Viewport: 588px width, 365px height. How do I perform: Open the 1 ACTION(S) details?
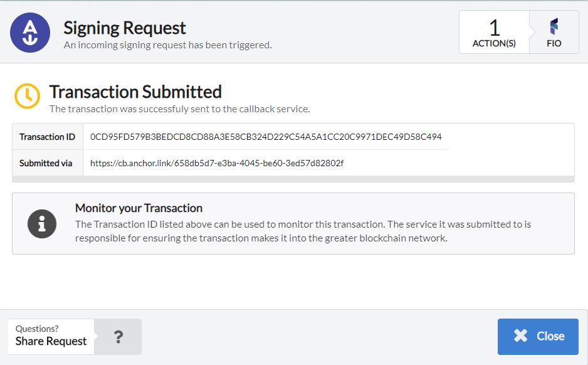click(x=494, y=33)
